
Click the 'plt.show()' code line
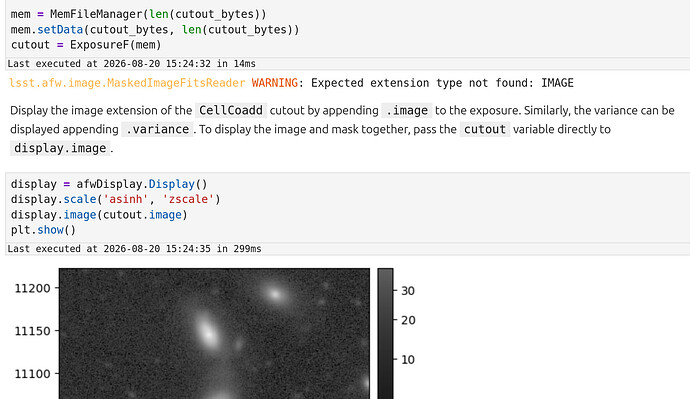[43, 230]
